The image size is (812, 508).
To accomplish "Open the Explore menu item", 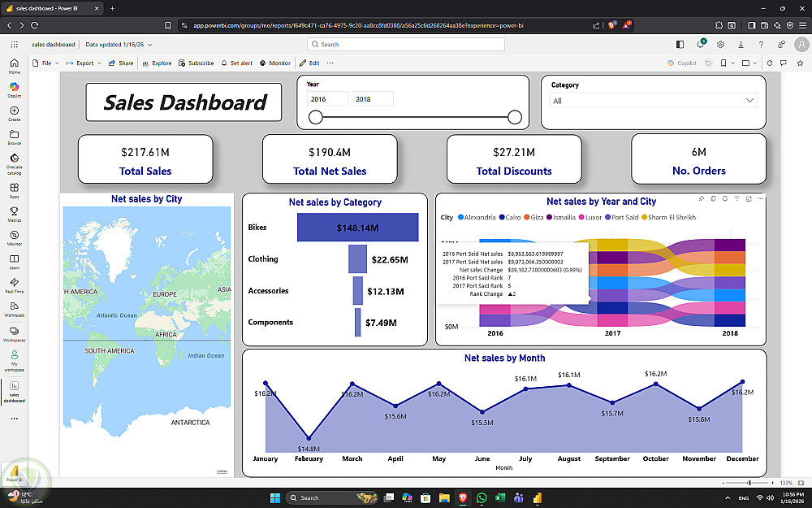I will tap(157, 63).
